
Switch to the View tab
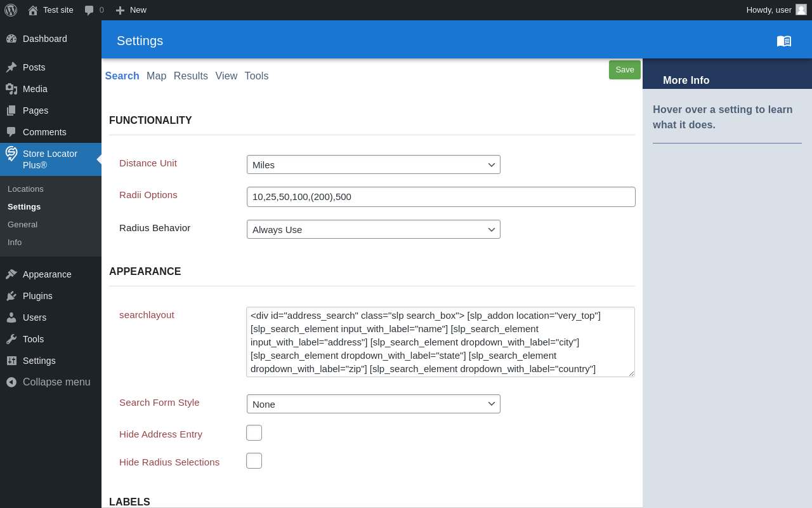tap(226, 76)
